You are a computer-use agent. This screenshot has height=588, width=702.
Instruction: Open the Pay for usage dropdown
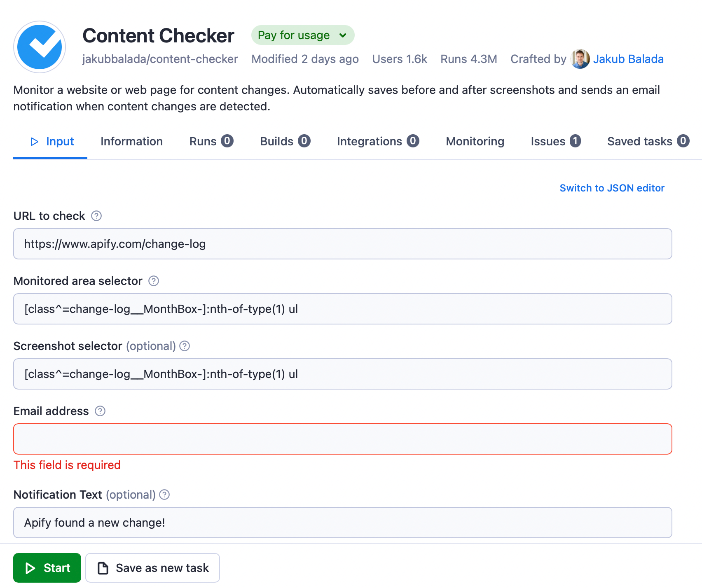[303, 35]
